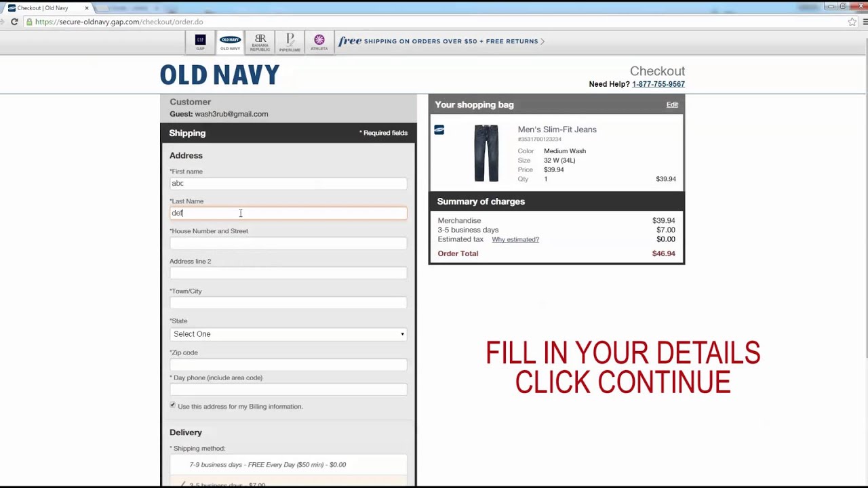The height and width of the screenshot is (488, 868).
Task: Click the Zip code field
Action: 288,364
